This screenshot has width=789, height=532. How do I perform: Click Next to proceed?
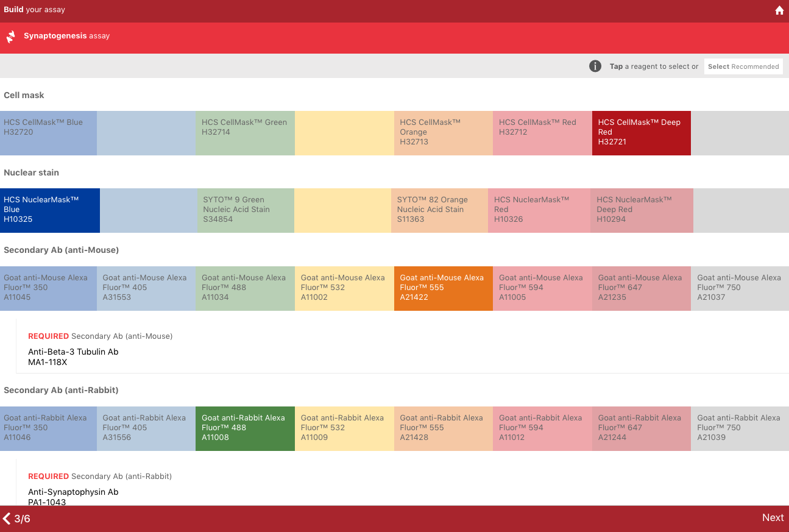[x=773, y=518]
